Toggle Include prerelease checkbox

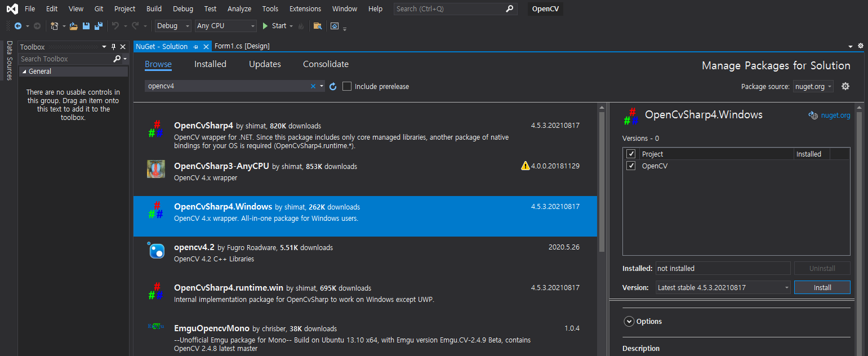[x=347, y=86]
